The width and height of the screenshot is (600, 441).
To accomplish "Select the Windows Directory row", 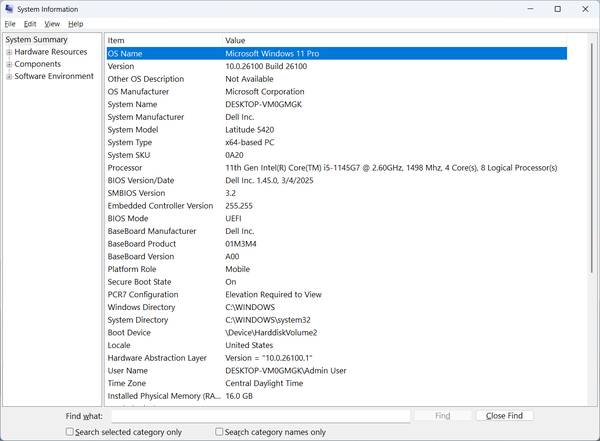I will 337,307.
